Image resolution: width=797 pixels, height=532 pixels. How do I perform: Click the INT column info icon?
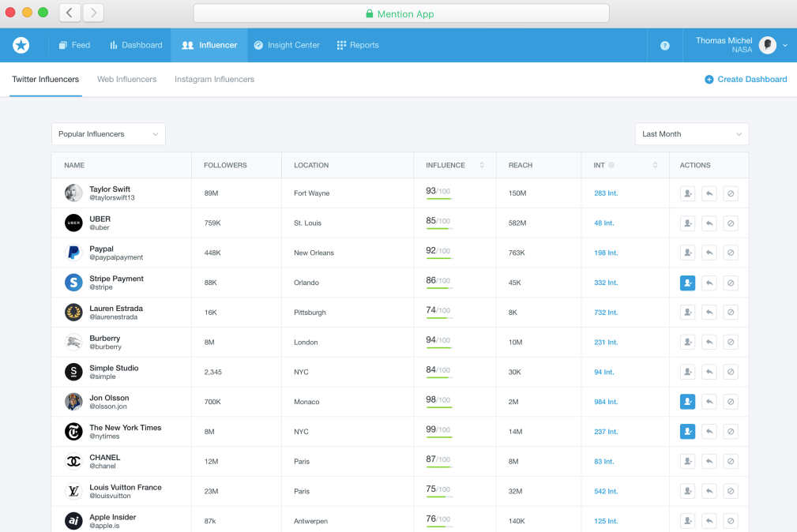click(611, 165)
